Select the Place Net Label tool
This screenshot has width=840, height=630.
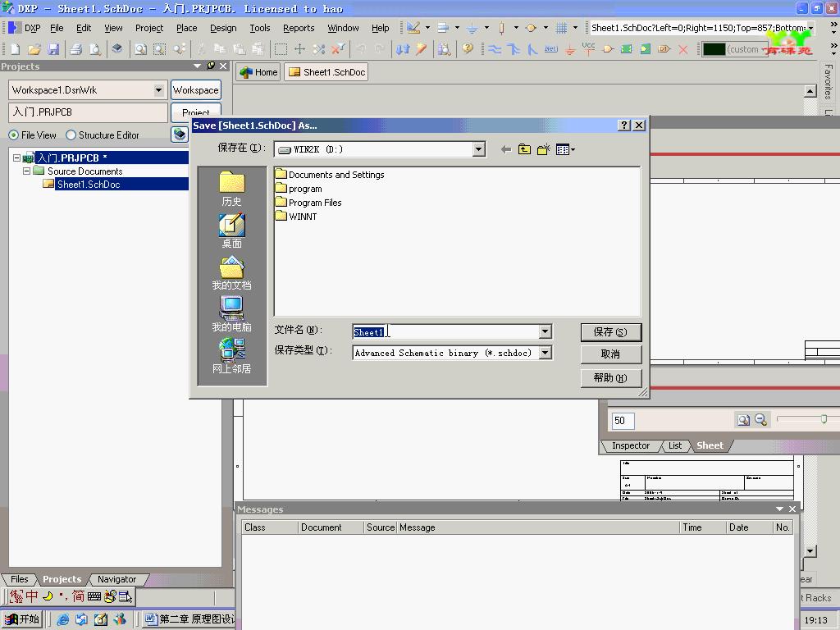(x=550, y=49)
